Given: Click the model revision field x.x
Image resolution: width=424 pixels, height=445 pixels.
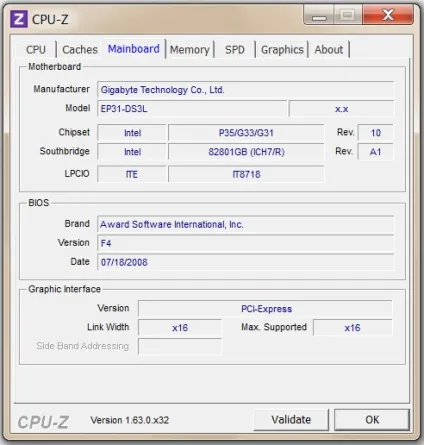Looking at the screenshot, I should [x=341, y=109].
